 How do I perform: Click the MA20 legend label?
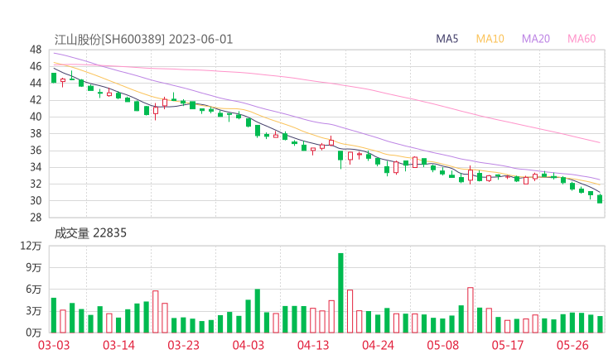(536, 39)
